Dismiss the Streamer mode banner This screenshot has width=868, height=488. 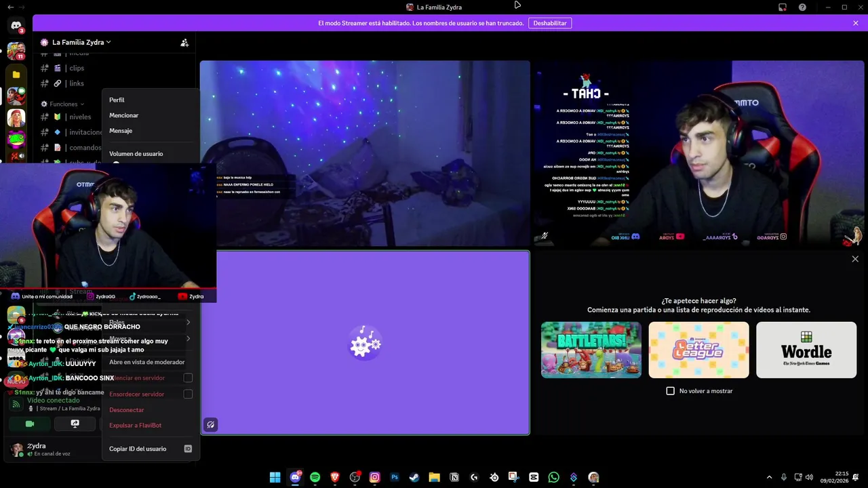[856, 23]
